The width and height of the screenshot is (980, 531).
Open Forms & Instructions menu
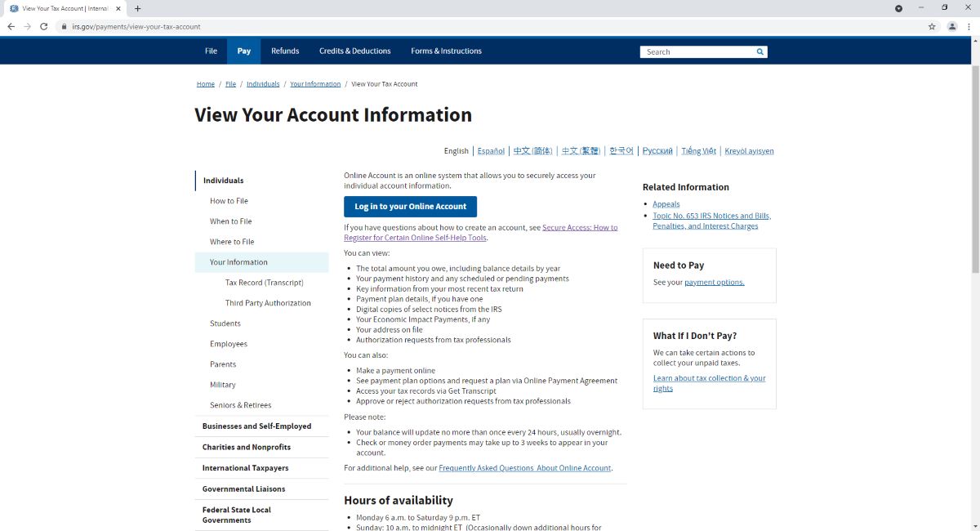coord(446,51)
